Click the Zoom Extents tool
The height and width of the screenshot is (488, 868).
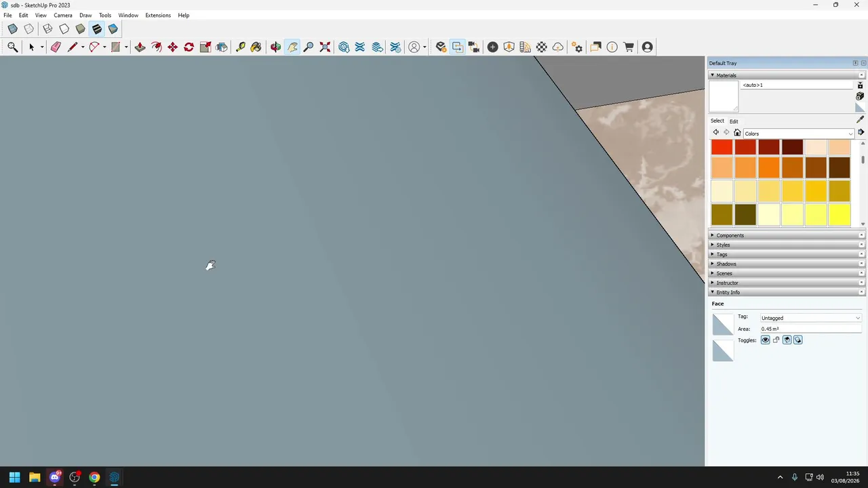(x=325, y=47)
